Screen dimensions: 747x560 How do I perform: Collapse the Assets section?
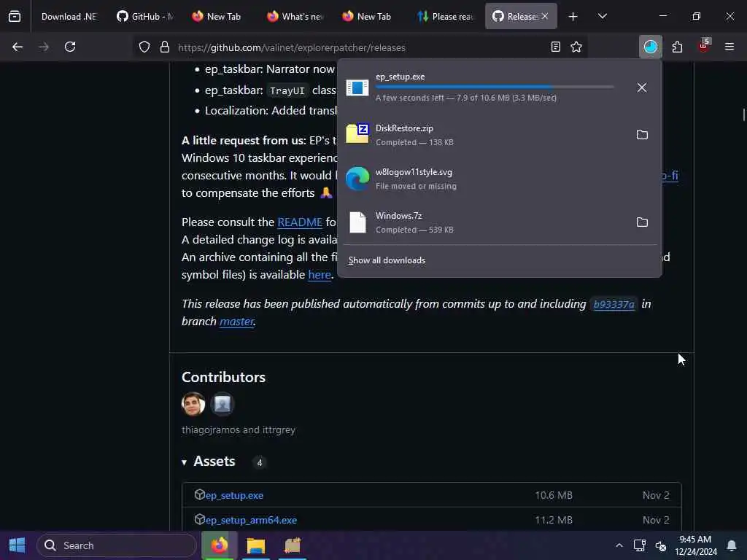(185, 462)
